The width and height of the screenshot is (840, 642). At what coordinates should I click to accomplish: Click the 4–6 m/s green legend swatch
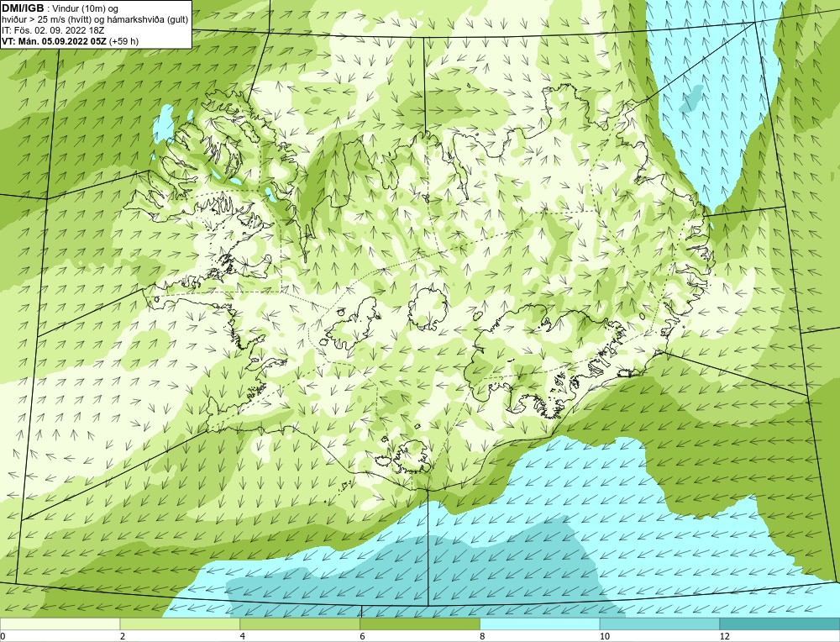[x=300, y=624]
